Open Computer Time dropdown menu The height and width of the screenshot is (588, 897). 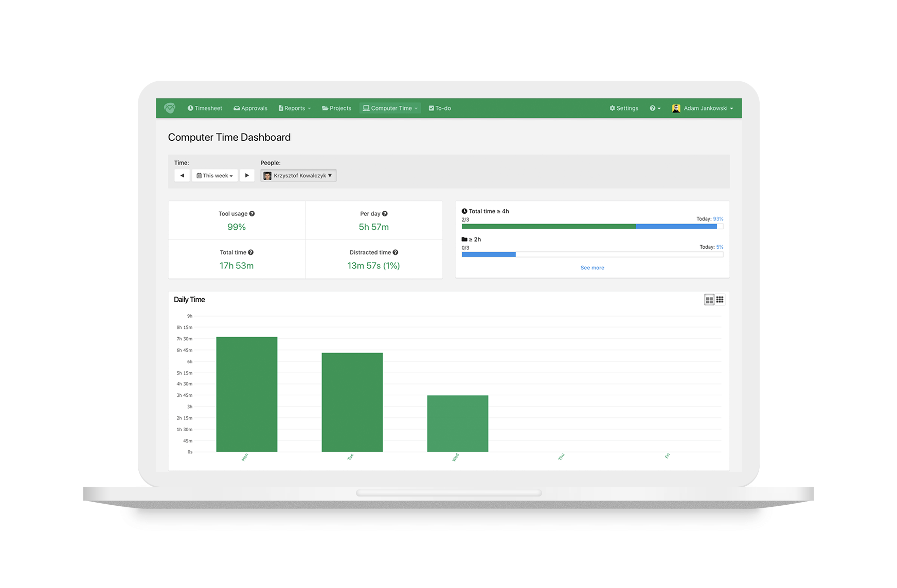390,108
